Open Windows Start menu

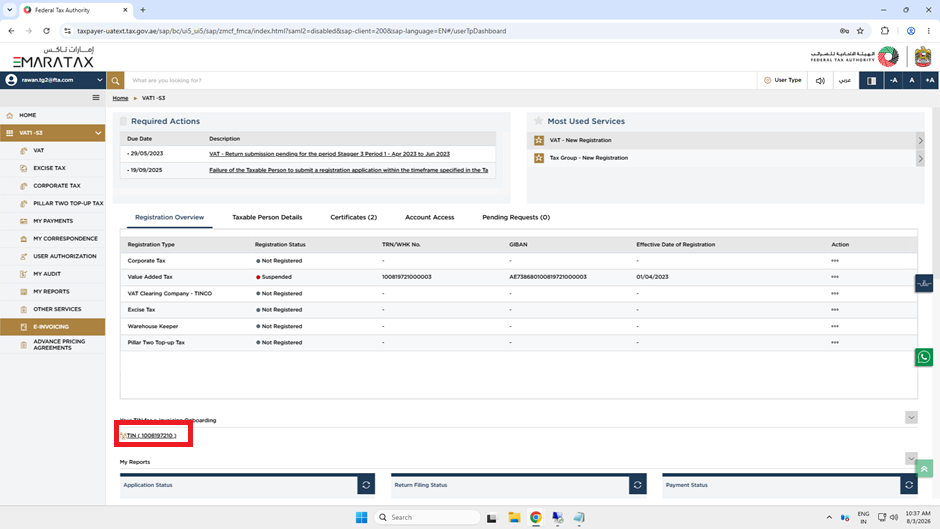point(361,518)
